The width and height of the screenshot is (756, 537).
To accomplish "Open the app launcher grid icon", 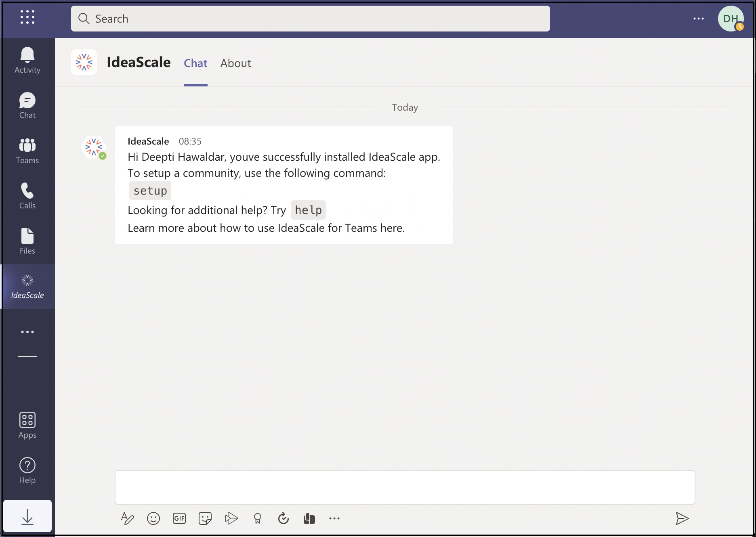I will click(x=27, y=17).
